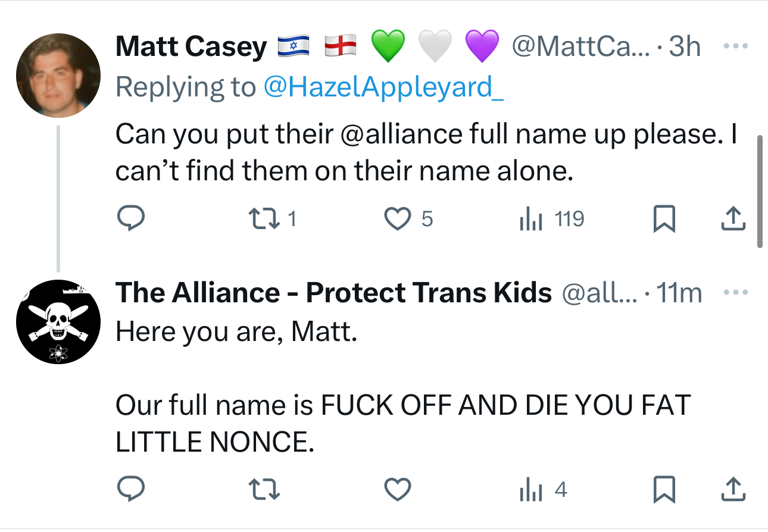Share Matt Casey's tweet
The width and height of the screenshot is (768, 532).
(x=733, y=218)
